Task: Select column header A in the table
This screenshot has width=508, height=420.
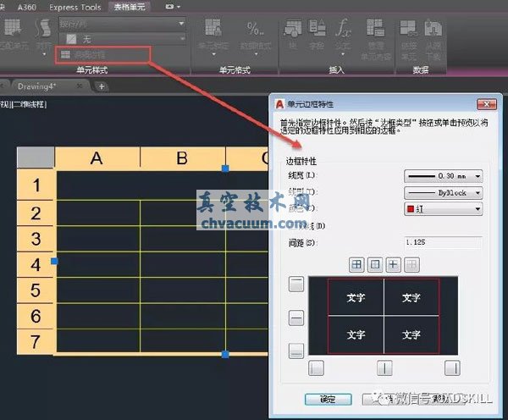Action: 97,158
